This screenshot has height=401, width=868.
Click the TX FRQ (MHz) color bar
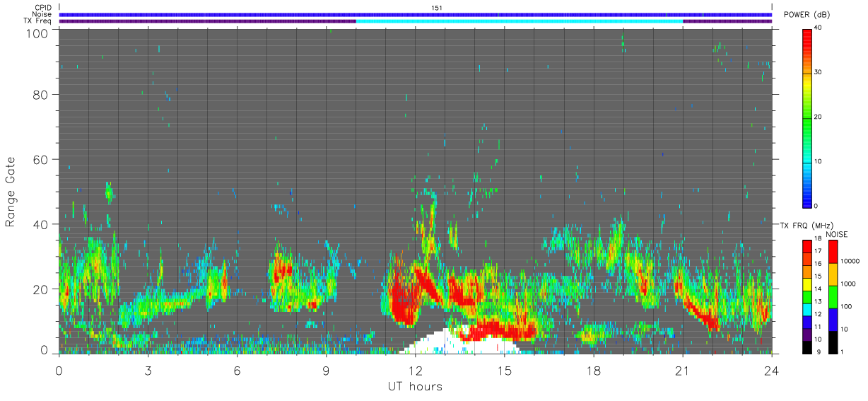point(807,296)
